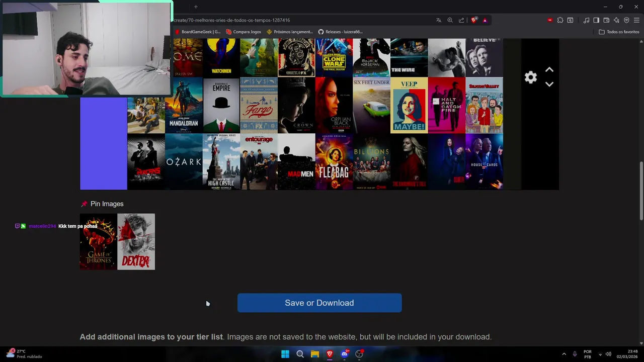Open Brave Shields lion icon
This screenshot has width=644, height=362.
point(473,20)
